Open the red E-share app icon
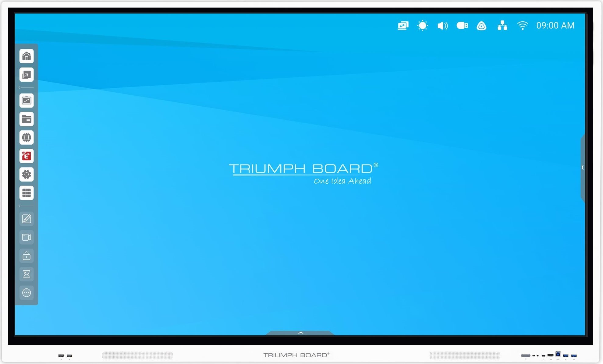This screenshot has width=603, height=364. (x=27, y=156)
